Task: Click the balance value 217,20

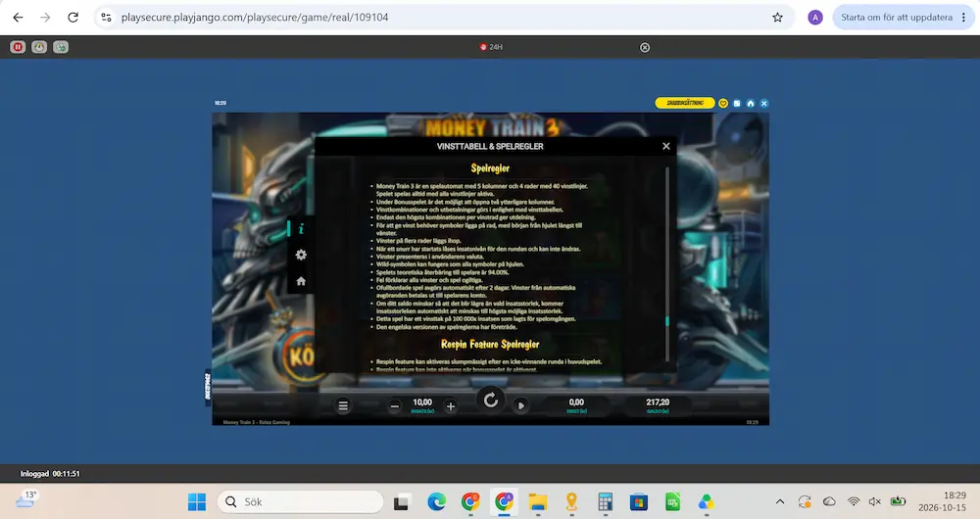Action: [658, 402]
